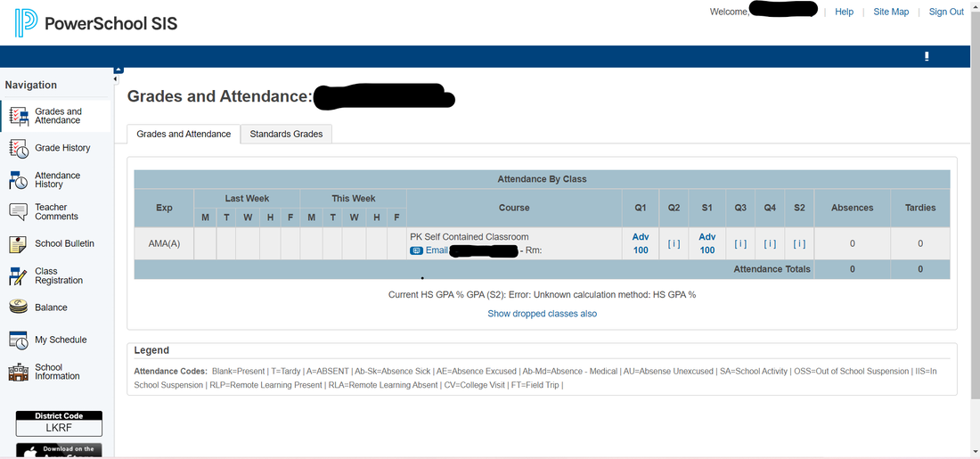Open School Information icon

point(19,373)
